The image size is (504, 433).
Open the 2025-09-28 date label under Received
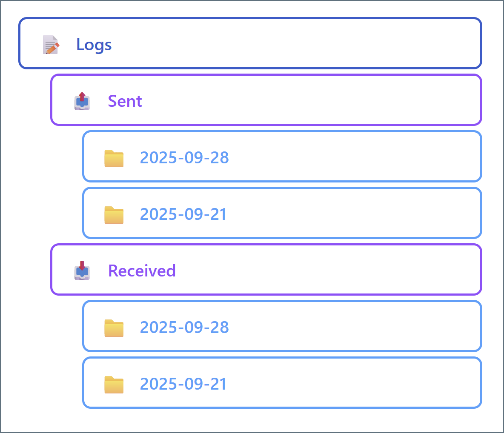pyautogui.click(x=184, y=328)
